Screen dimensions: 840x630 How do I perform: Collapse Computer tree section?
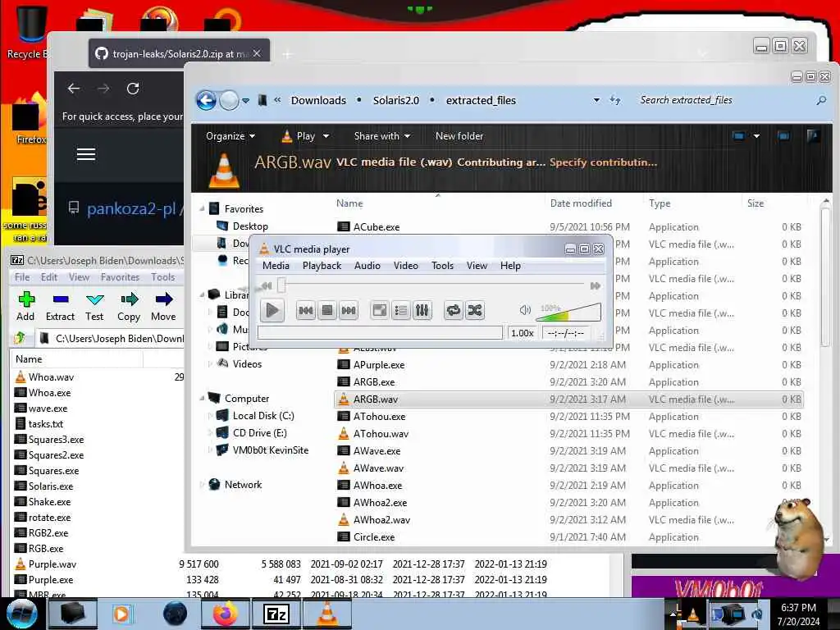coord(203,398)
